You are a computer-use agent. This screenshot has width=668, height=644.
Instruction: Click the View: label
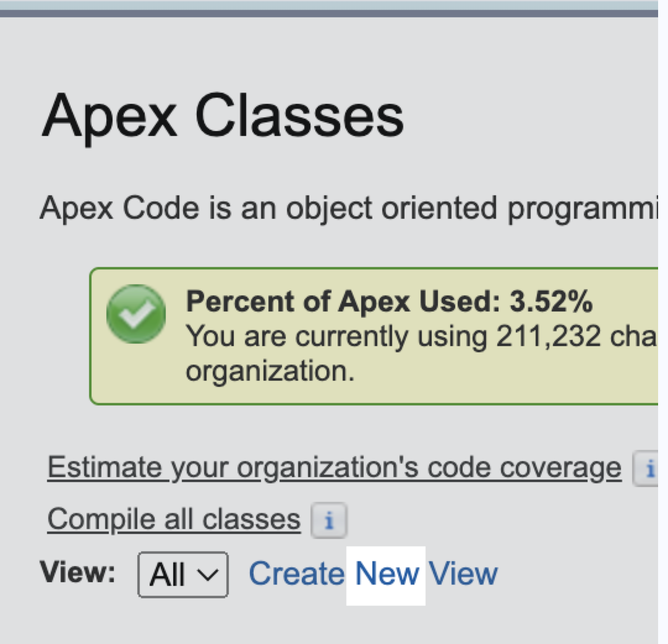[x=78, y=572]
